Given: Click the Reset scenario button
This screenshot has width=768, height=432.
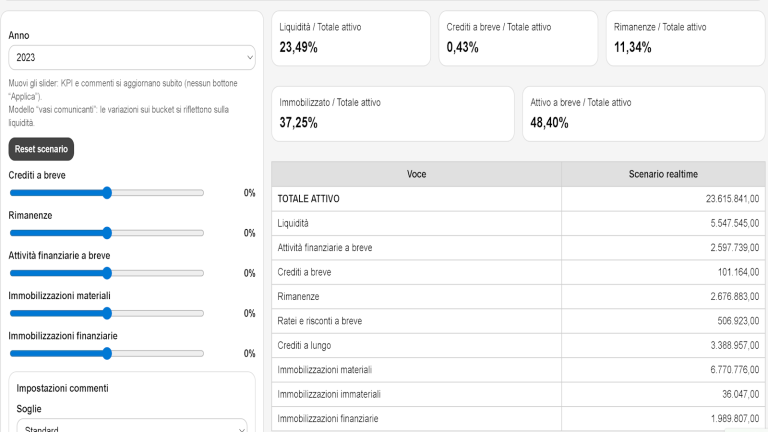Looking at the screenshot, I should point(41,149).
